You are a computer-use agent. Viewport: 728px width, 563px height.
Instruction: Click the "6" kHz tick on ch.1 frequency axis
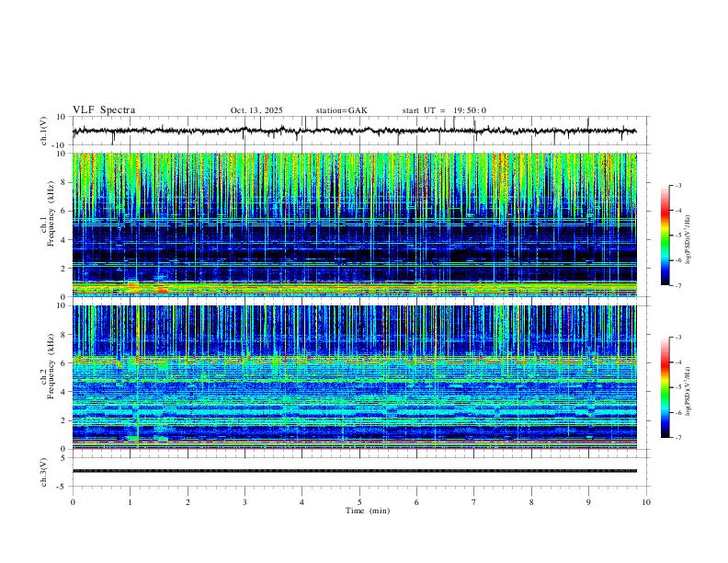[63, 211]
